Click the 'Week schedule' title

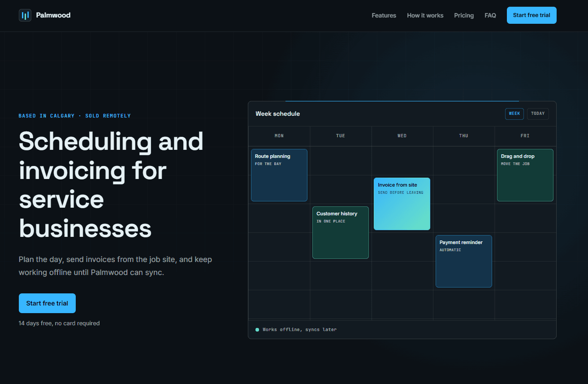[x=278, y=114]
